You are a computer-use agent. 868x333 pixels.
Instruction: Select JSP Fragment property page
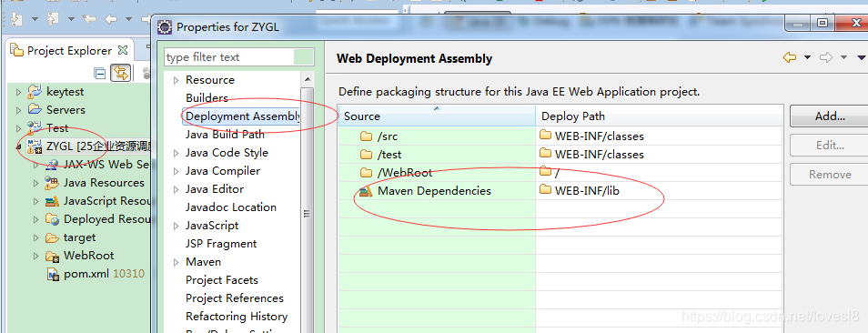click(x=221, y=244)
